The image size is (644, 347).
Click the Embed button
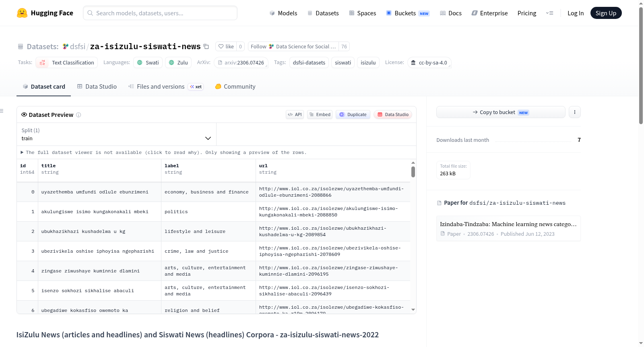(320, 114)
